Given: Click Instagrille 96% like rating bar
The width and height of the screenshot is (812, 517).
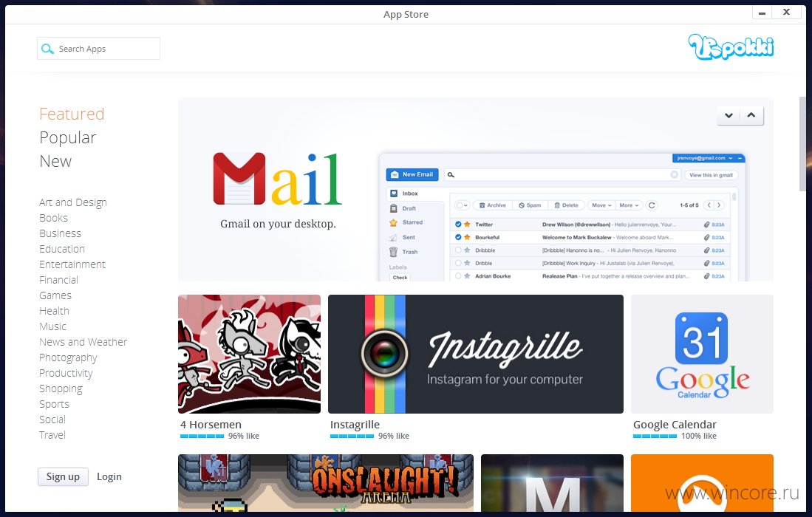Looking at the screenshot, I should [x=352, y=436].
